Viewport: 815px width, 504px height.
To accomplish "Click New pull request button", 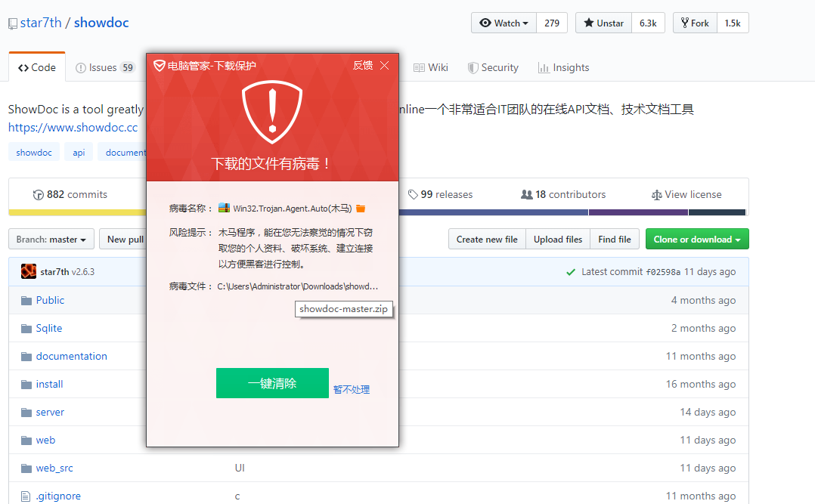I will (x=123, y=239).
